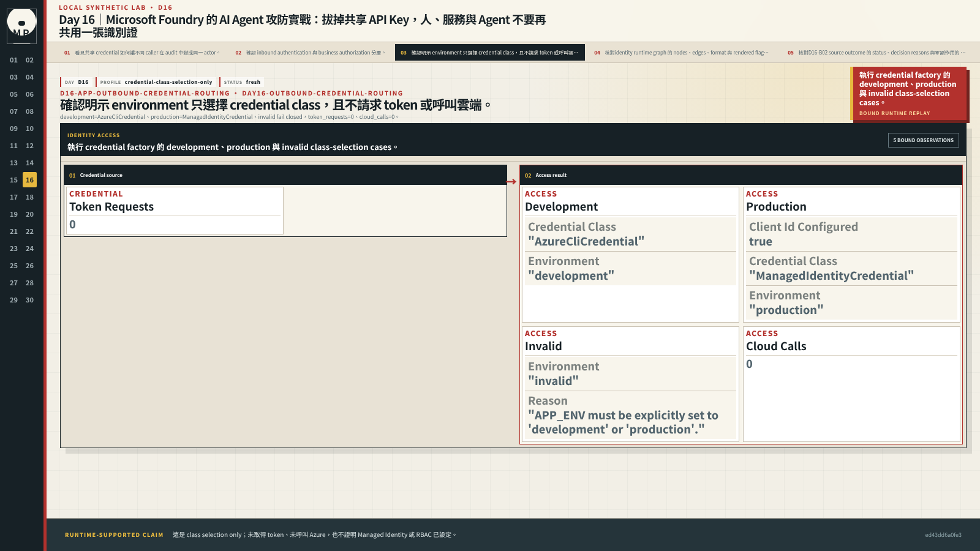Open day 22
This screenshot has width=980, height=551.
coord(29,231)
